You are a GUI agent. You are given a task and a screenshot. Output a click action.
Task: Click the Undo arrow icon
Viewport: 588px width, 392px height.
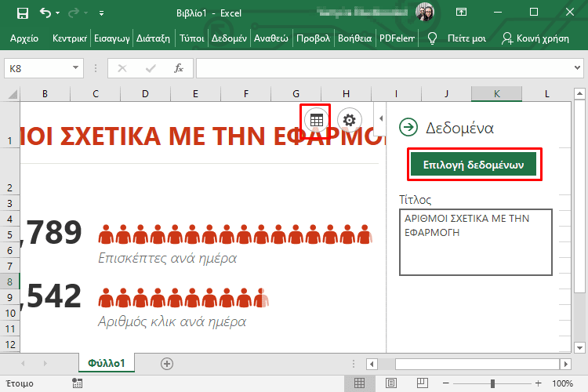[x=45, y=13]
